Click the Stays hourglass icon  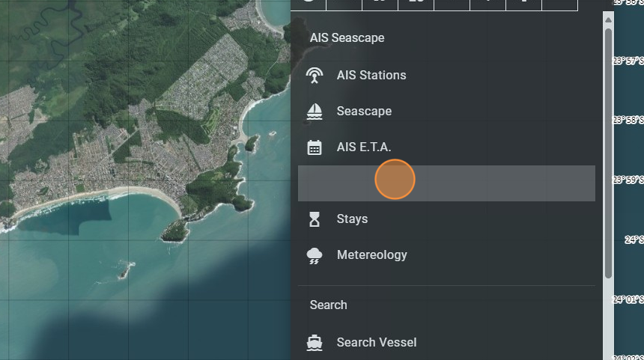315,219
